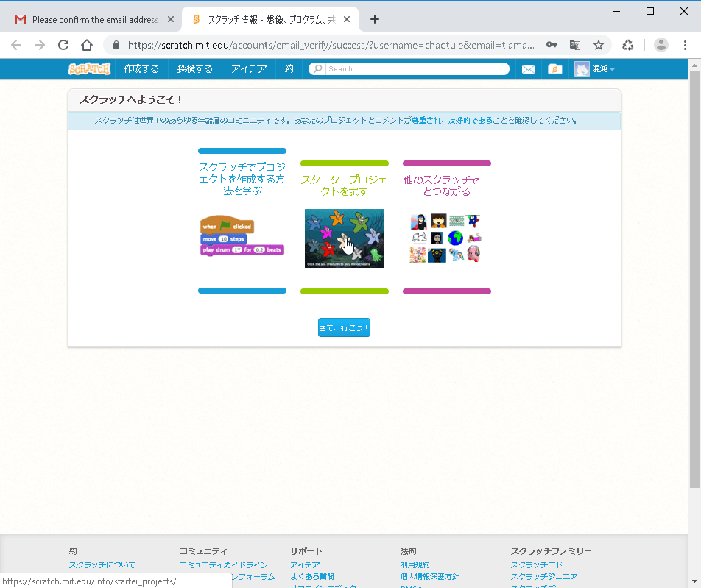Click the スクラッチへようこそ！ heading text
This screenshot has width=701, height=588.
(x=130, y=99)
